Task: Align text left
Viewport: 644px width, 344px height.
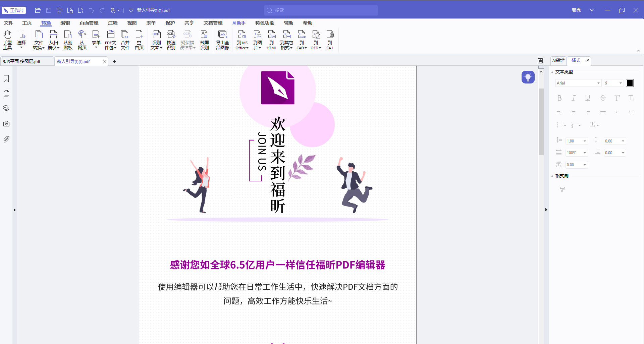Action: [x=559, y=112]
